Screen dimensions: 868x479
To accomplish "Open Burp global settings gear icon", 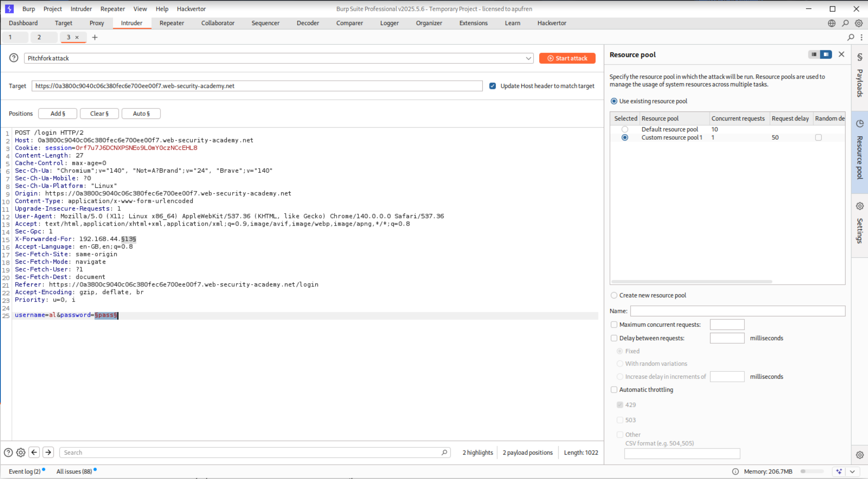I will tap(859, 23).
